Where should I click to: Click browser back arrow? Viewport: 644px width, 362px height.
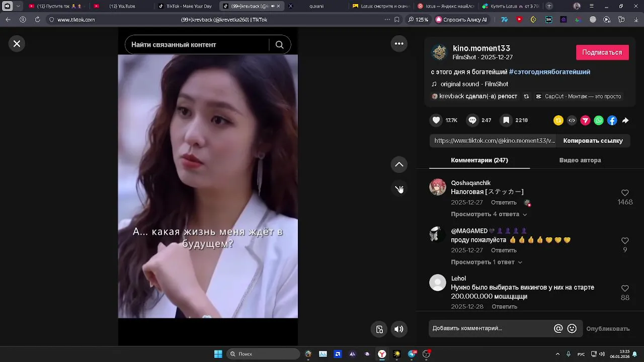(x=8, y=20)
